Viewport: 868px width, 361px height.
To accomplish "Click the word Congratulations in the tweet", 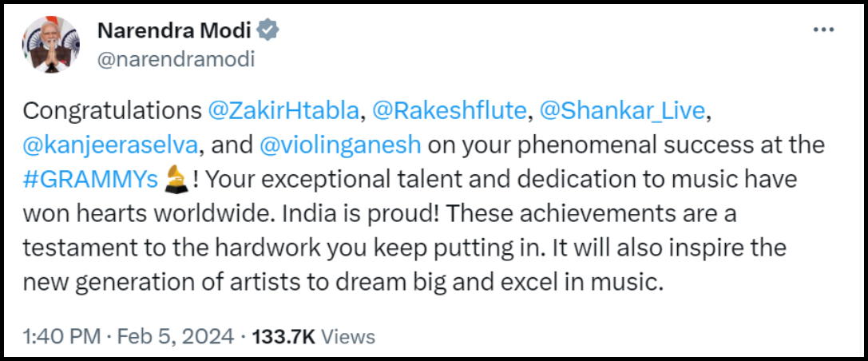I will [112, 111].
